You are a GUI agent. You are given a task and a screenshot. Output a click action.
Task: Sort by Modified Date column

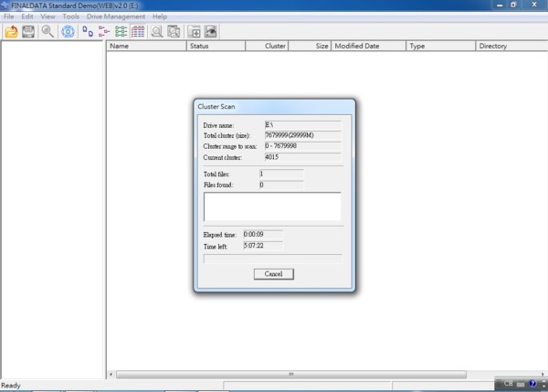tap(367, 46)
